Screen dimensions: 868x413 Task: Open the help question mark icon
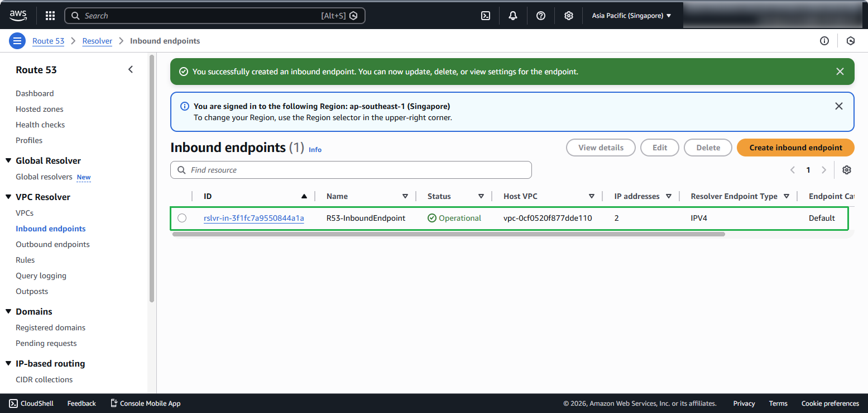(541, 16)
